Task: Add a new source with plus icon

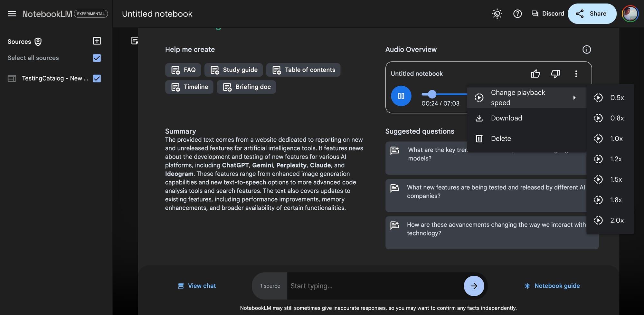Action: click(97, 41)
